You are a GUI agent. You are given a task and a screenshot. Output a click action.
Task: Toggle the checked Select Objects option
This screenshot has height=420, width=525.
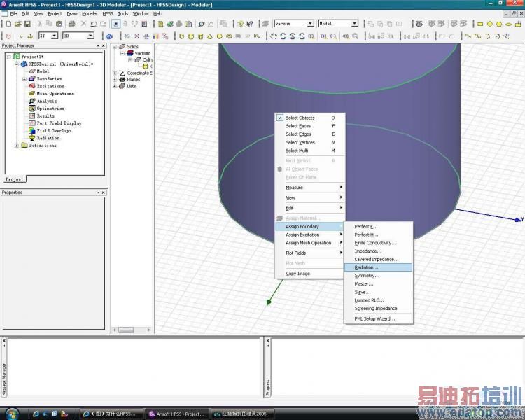click(300, 118)
